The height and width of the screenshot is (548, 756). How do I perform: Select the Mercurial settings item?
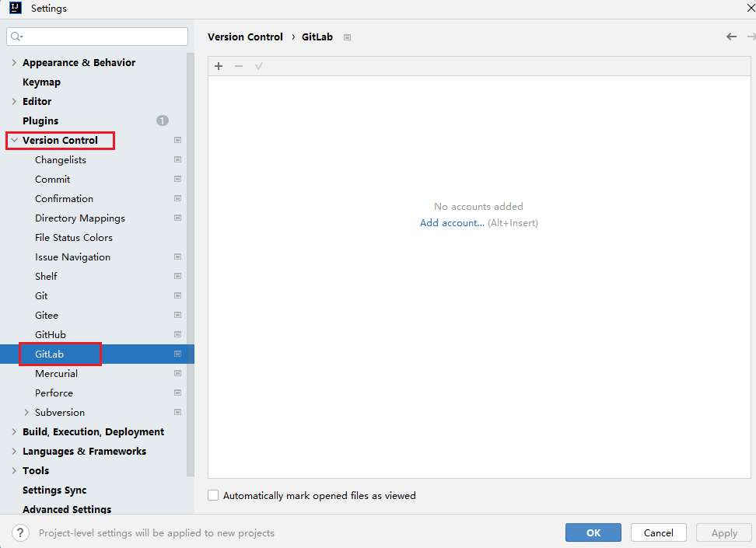[56, 374]
